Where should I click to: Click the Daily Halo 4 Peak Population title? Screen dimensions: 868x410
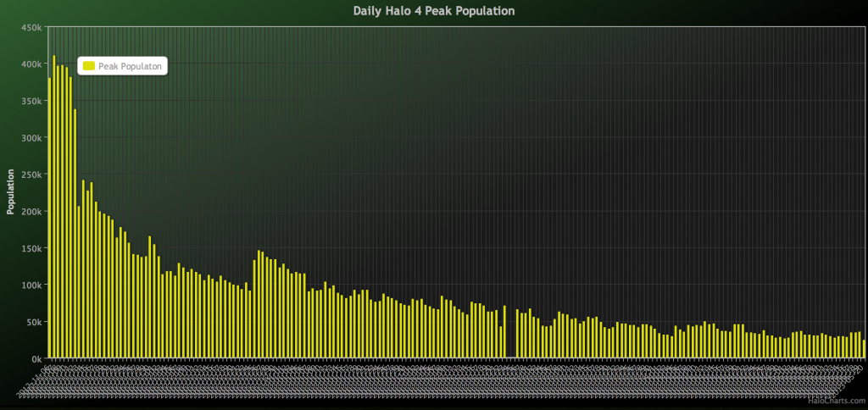pyautogui.click(x=434, y=10)
